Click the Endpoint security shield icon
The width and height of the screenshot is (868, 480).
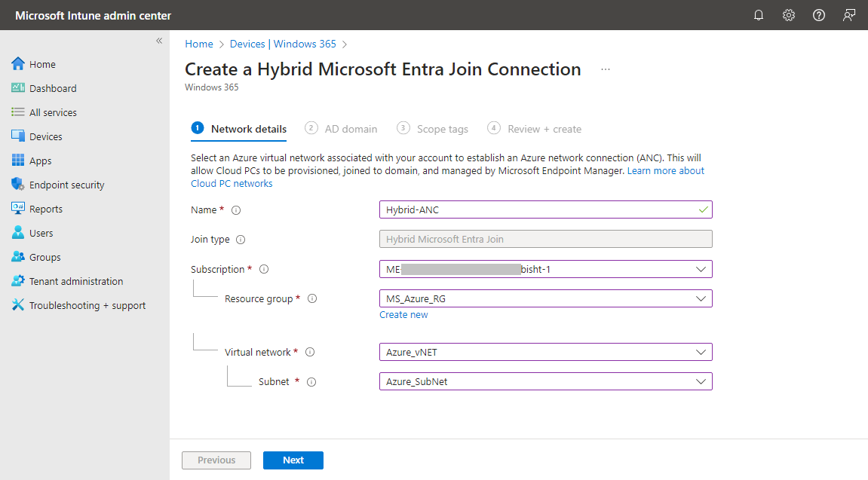(17, 184)
